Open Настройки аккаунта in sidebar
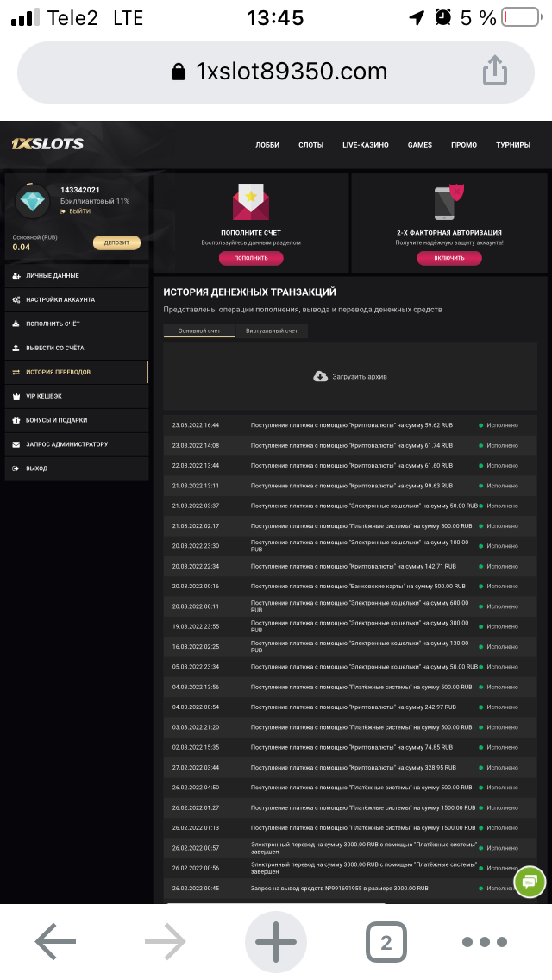552x980 pixels. (x=76, y=300)
